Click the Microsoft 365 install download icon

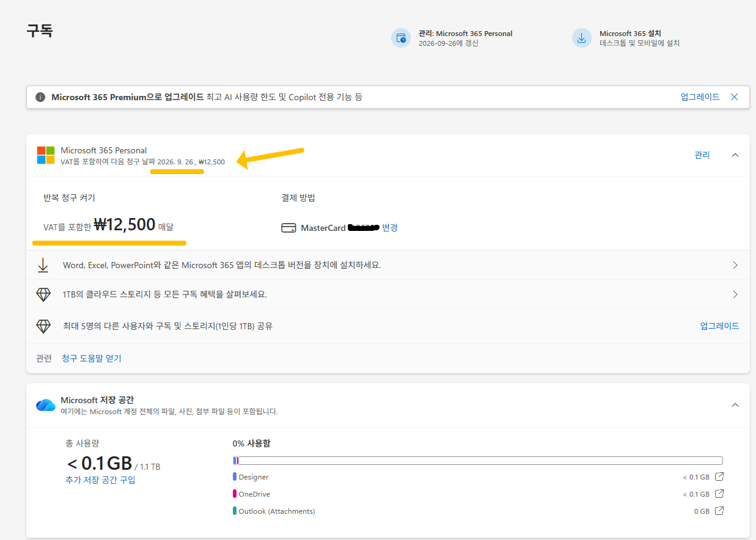pyautogui.click(x=582, y=38)
